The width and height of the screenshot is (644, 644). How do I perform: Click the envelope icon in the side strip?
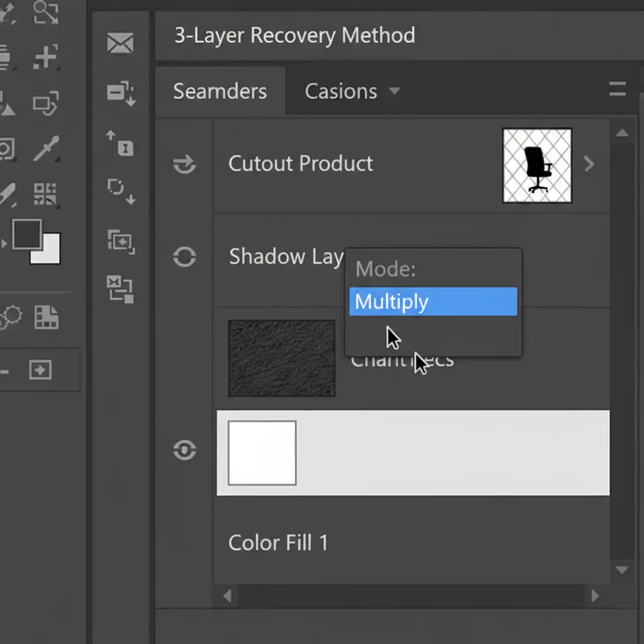(x=121, y=43)
